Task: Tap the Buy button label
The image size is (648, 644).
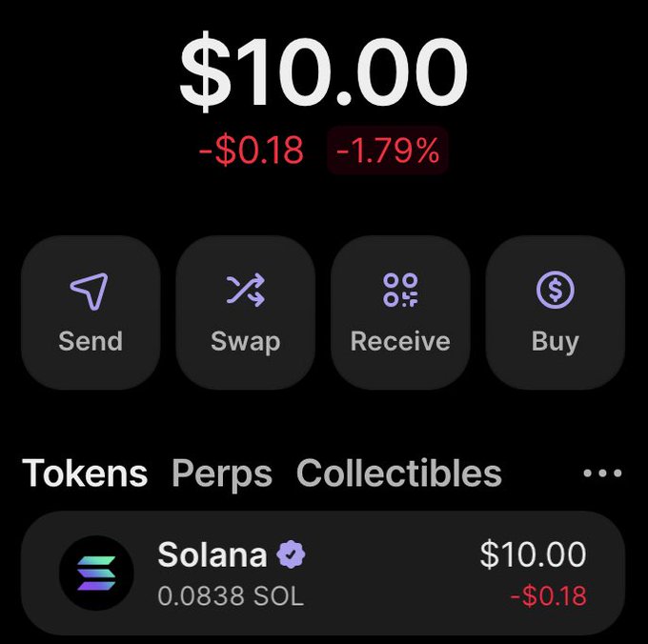Action: [x=555, y=342]
